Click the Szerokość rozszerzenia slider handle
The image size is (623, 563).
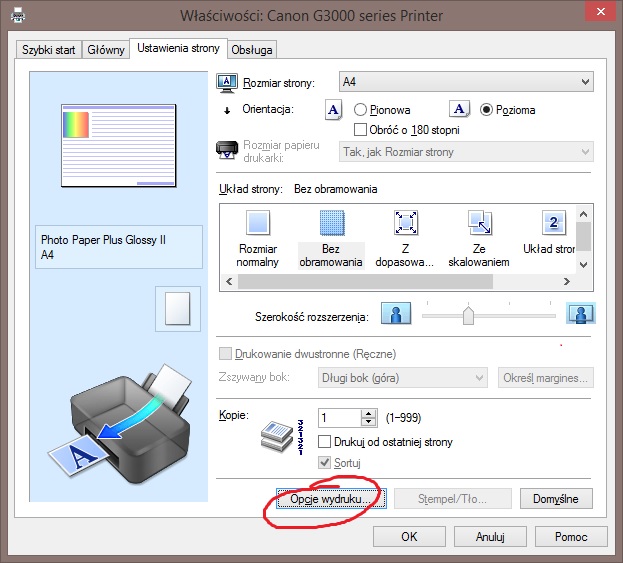click(x=468, y=315)
